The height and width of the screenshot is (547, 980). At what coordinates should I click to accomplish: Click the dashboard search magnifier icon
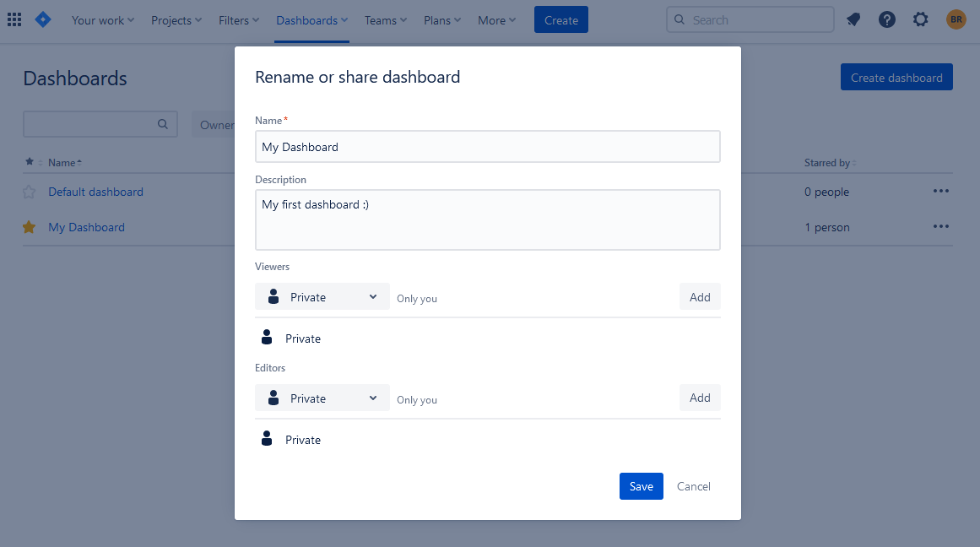click(163, 124)
